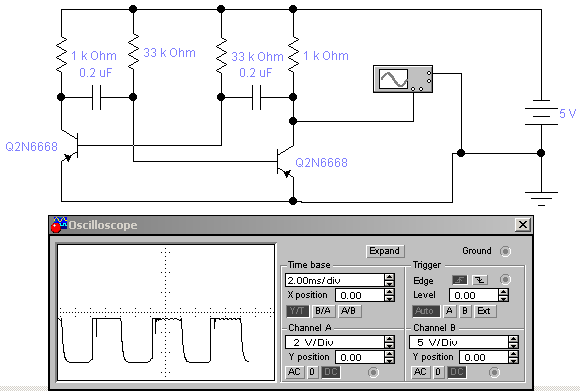Select the leftmost 1 k Ohm resistor
This screenshot has width=580, height=391.
pyautogui.click(x=61, y=54)
